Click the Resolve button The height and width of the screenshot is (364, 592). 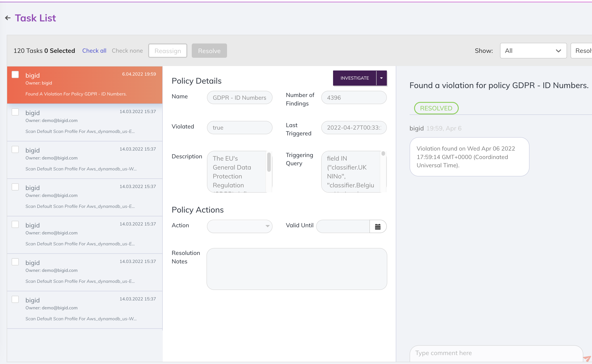(209, 51)
